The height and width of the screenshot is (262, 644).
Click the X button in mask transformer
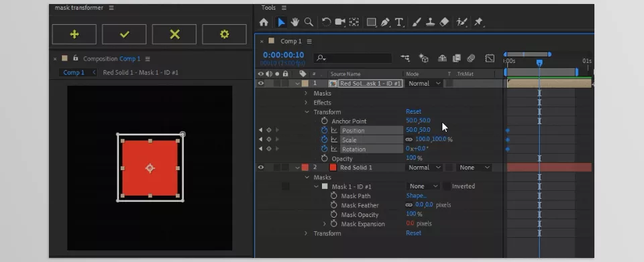point(174,34)
